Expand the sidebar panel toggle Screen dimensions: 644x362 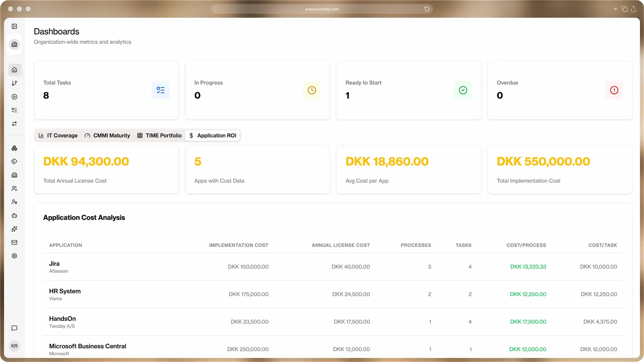[14, 26]
